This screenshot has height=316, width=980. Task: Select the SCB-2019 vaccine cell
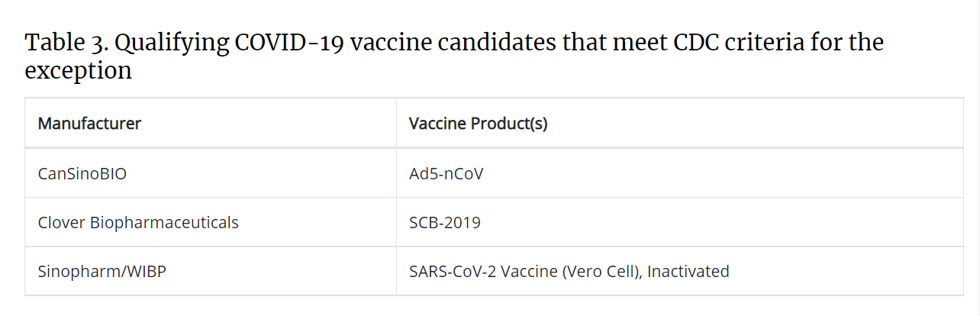tap(680, 222)
